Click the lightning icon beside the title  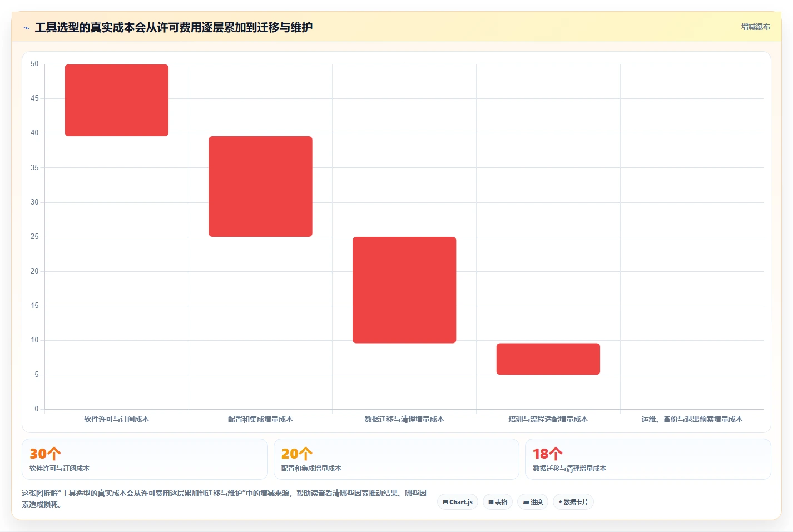[26, 28]
